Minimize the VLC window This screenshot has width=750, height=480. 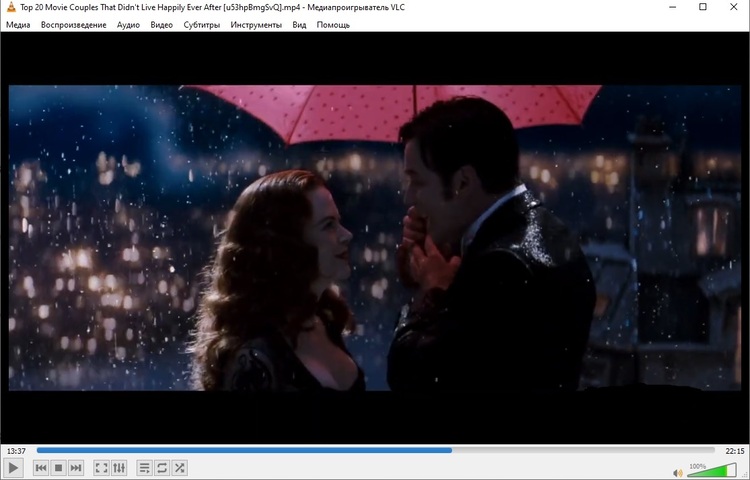[x=673, y=7]
